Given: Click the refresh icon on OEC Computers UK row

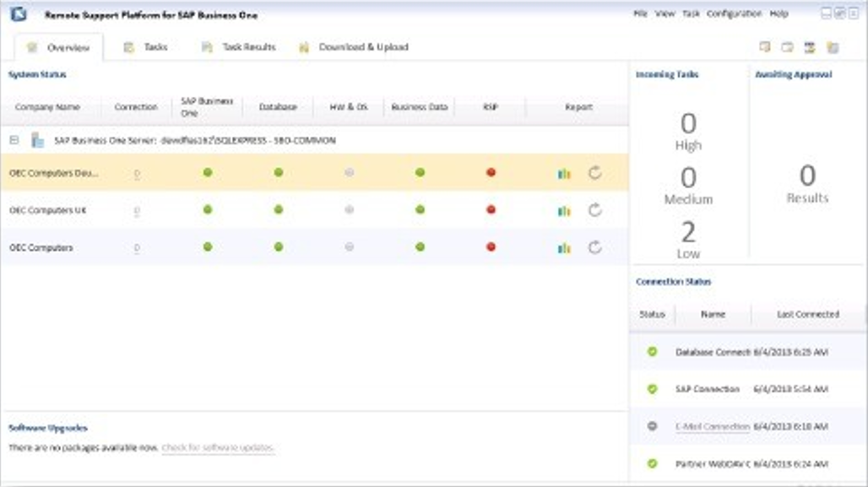Looking at the screenshot, I should pos(594,209).
